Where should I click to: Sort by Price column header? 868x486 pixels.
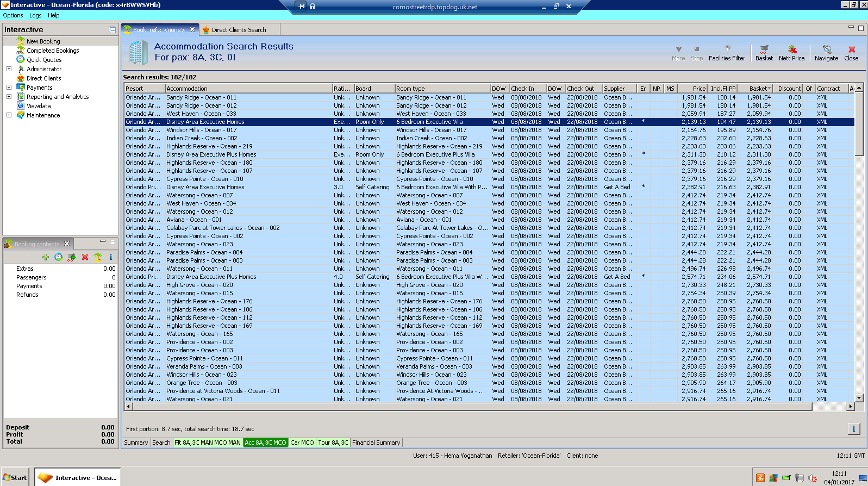point(692,88)
